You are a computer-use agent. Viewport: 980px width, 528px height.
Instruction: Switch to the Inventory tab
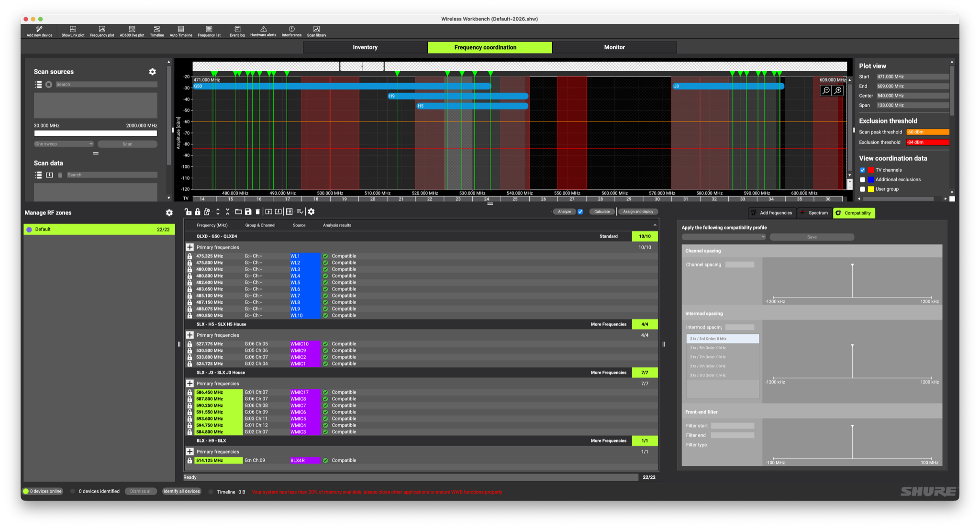[365, 47]
